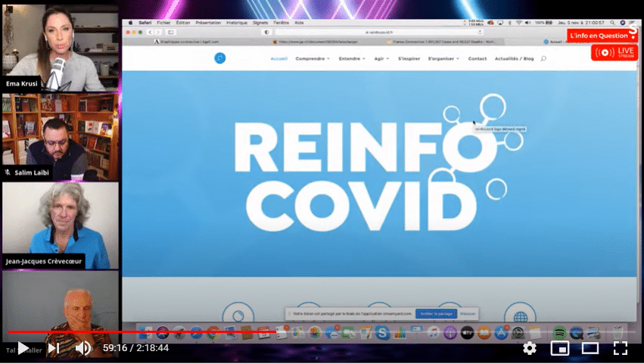The height and width of the screenshot is (364, 644).
Task: Expand the Agir menu
Action: point(381,59)
